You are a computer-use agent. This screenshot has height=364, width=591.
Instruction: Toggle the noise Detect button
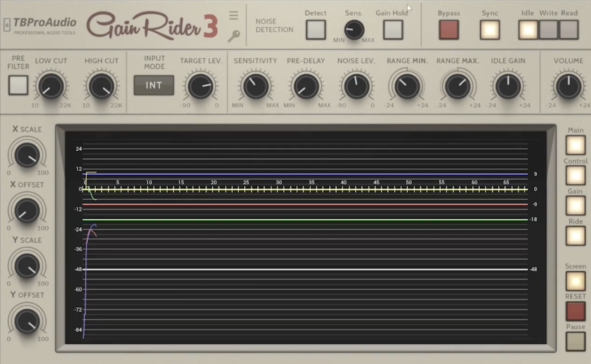316,30
